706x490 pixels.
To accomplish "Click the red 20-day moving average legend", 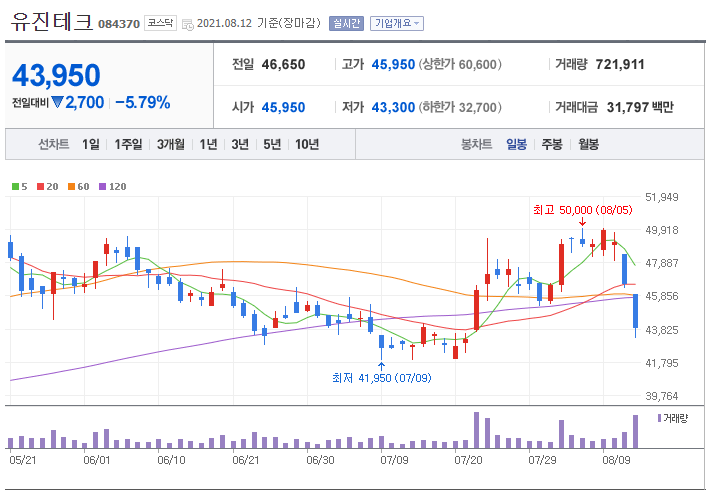I will pos(48,186).
